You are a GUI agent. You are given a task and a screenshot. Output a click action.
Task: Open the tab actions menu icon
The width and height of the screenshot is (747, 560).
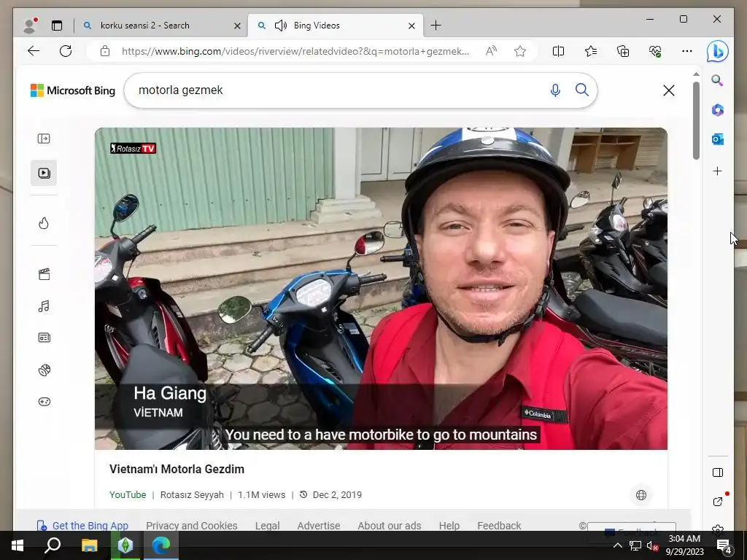click(57, 26)
